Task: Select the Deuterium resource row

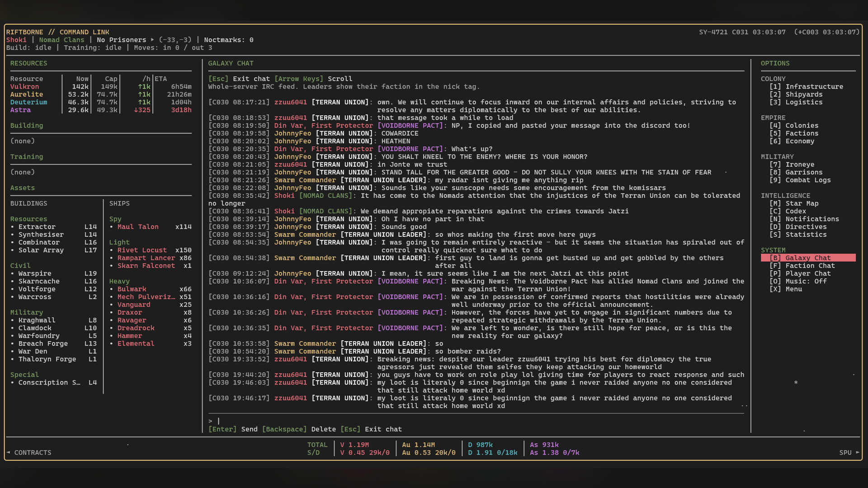Action: (x=101, y=102)
